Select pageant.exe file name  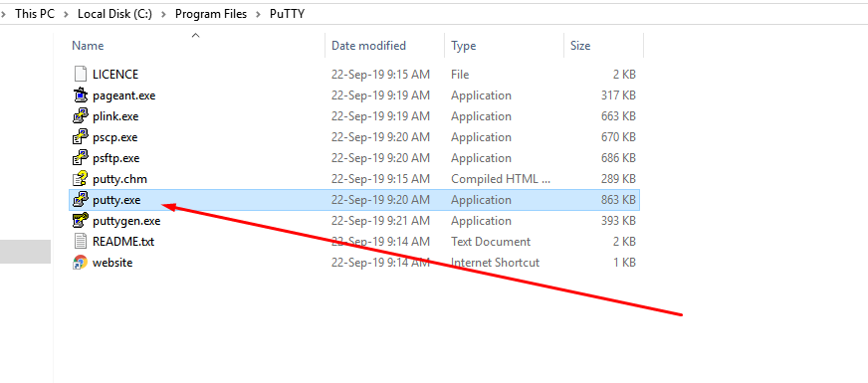tap(124, 96)
